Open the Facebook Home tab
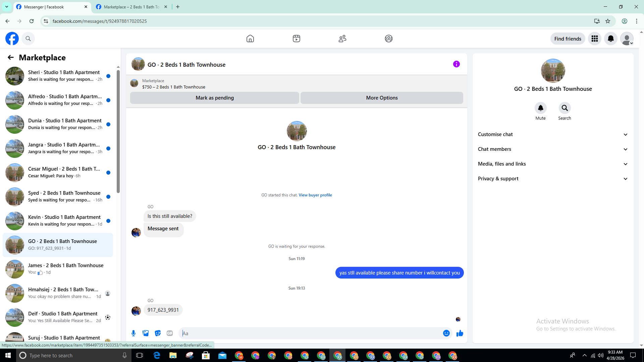Image resolution: width=644 pixels, height=362 pixels. [250, 39]
